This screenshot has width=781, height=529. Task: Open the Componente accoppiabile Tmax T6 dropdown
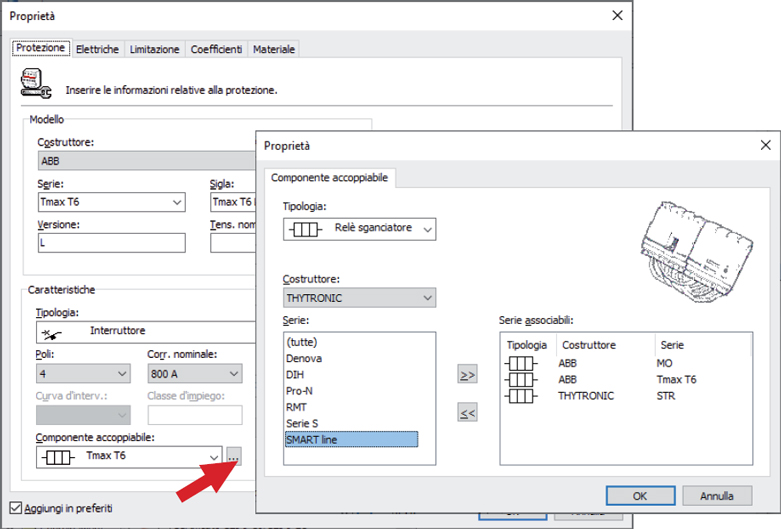[129, 457]
